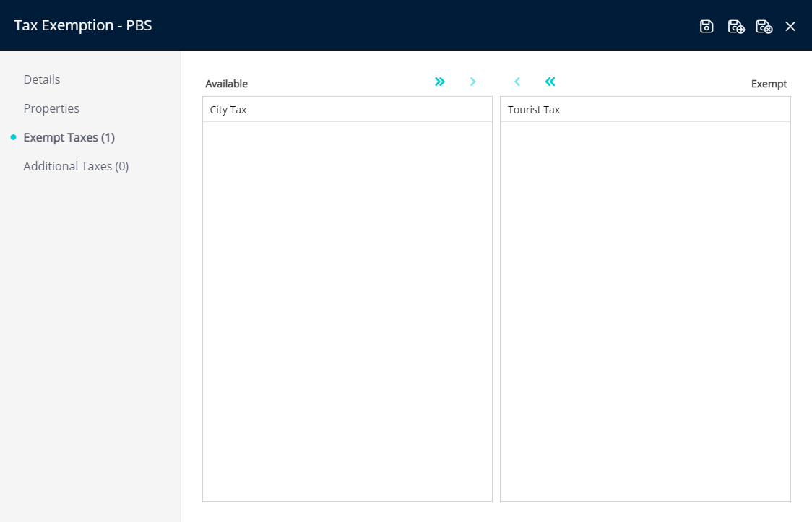The height and width of the screenshot is (522, 812).
Task: Open the Properties section
Action: pyautogui.click(x=51, y=108)
